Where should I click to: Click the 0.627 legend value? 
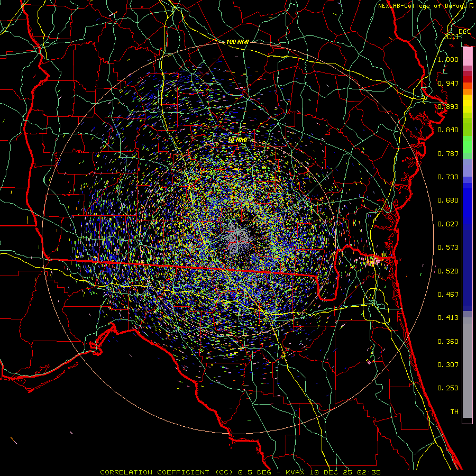pyautogui.click(x=448, y=224)
